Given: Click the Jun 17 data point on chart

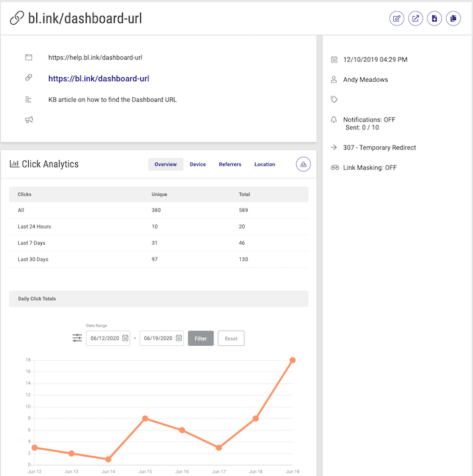Looking at the screenshot, I should (219, 448).
